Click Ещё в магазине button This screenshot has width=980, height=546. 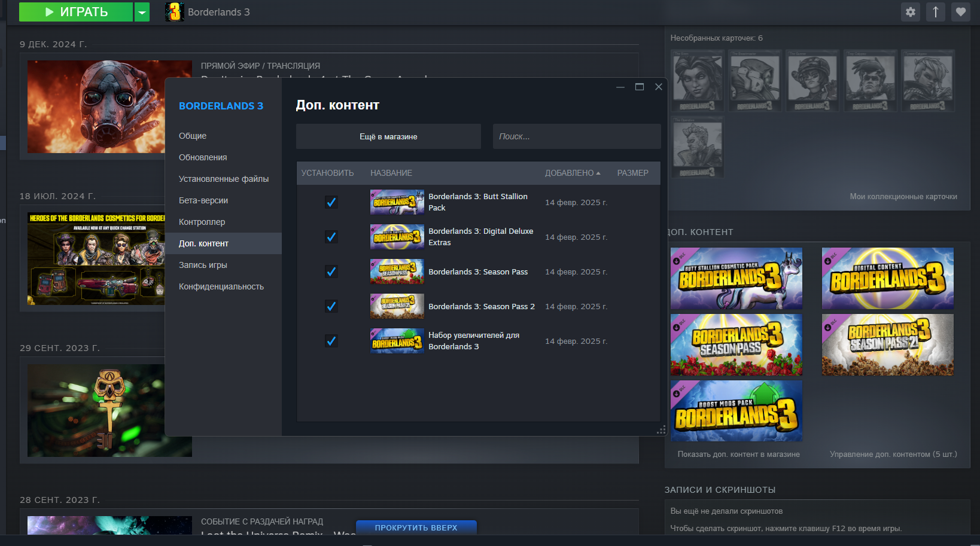pos(388,136)
